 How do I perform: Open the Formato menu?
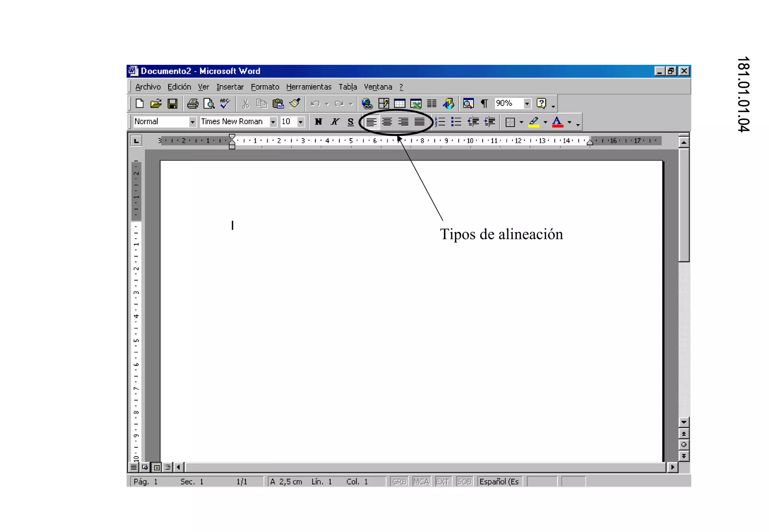click(265, 87)
